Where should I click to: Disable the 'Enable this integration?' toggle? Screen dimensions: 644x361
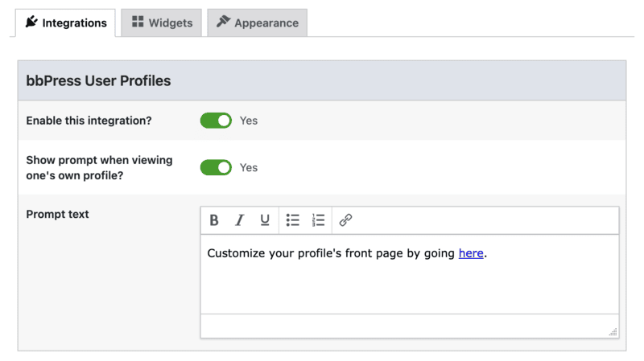[216, 121]
